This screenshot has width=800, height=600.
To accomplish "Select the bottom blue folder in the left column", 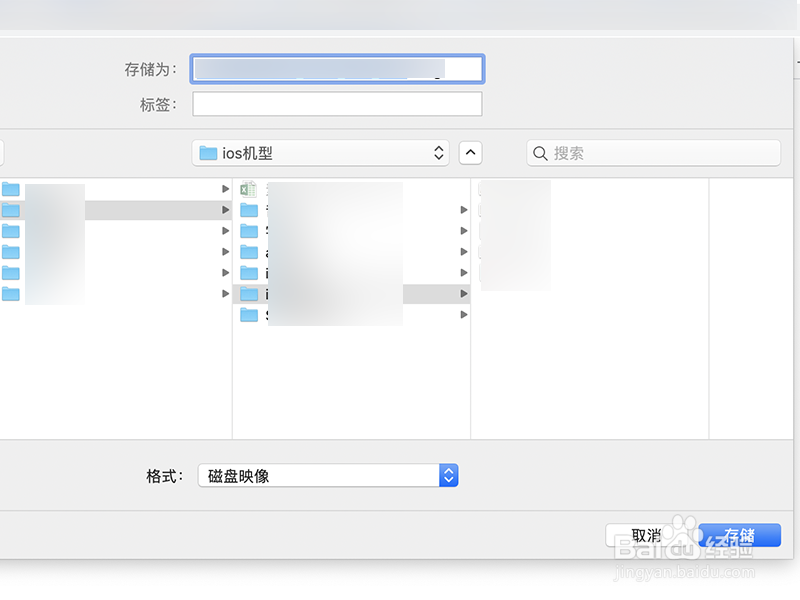I will point(10,293).
